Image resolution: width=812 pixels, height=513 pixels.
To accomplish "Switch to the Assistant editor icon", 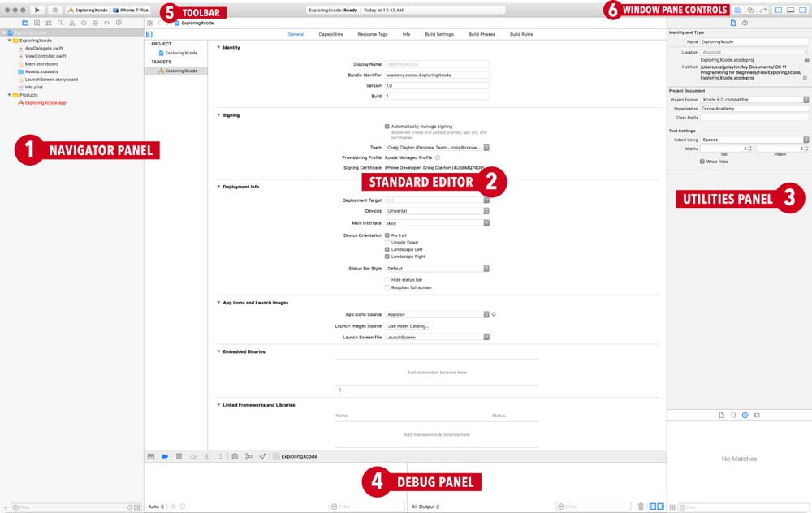I will pyautogui.click(x=749, y=10).
